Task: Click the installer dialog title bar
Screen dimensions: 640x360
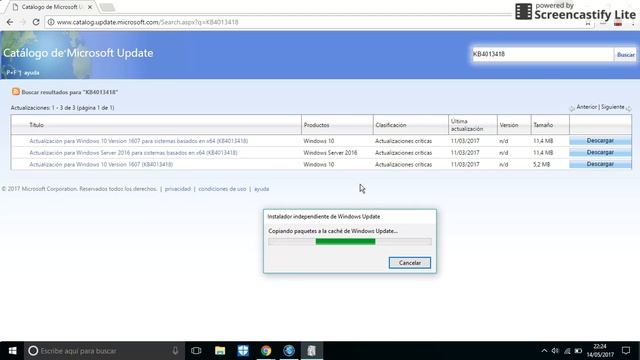Action: pyautogui.click(x=350, y=216)
